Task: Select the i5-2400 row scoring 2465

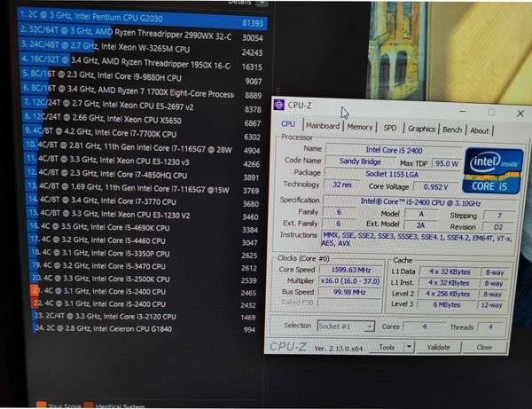Action: pos(144,291)
